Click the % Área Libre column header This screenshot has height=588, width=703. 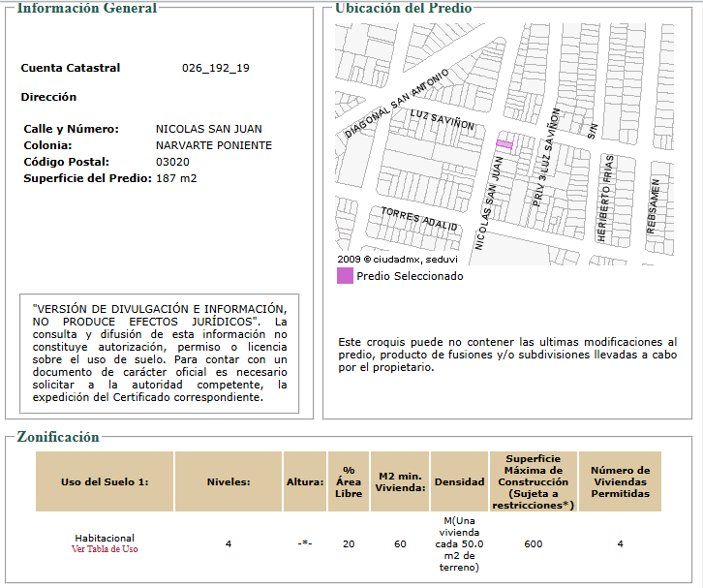(349, 481)
